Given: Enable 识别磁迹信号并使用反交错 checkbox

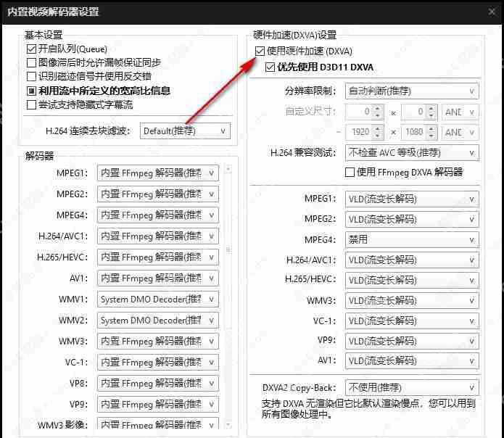Looking at the screenshot, I should click(31, 76).
